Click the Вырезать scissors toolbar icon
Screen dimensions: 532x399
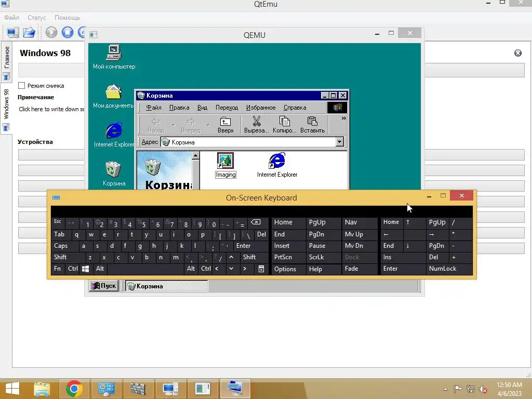pos(257,125)
